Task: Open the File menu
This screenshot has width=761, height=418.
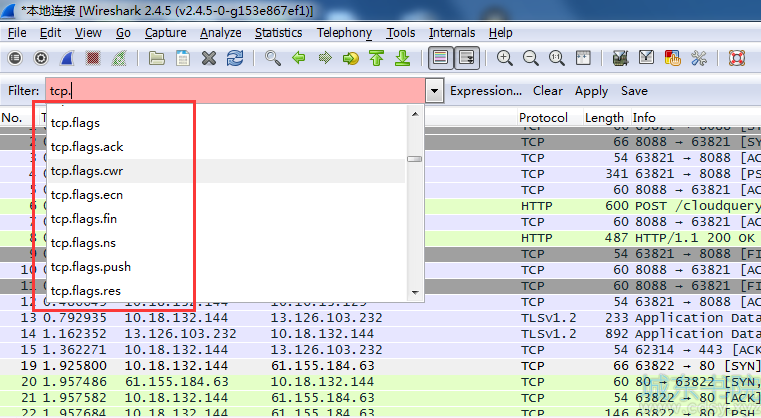Action: click(x=17, y=33)
